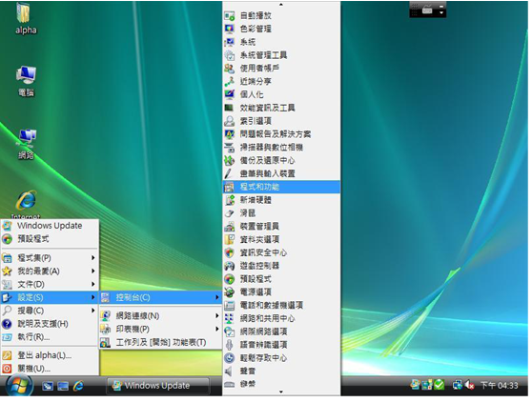The width and height of the screenshot is (532, 402).
Task: Activate the Windows Update taskbar button
Action: click(x=157, y=386)
